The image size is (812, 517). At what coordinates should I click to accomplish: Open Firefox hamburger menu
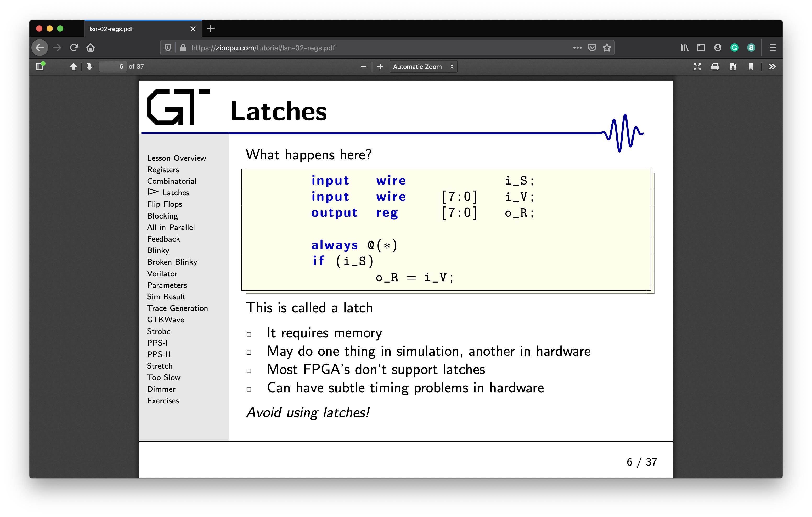(772, 48)
